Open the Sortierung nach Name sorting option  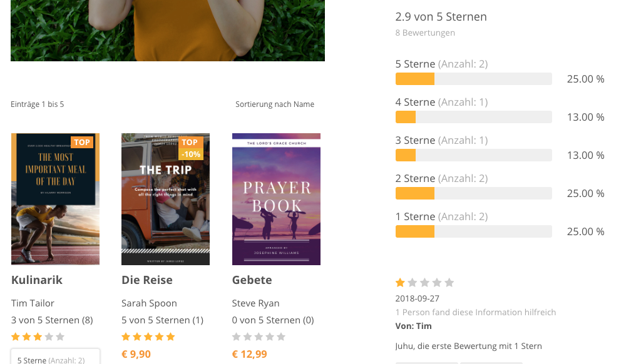pyautogui.click(x=275, y=104)
